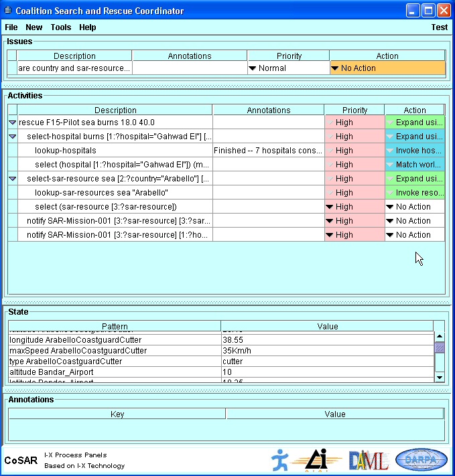Open Invoke hos... action of lookup-hospitals
This screenshot has width=455, height=476.
tap(415, 151)
